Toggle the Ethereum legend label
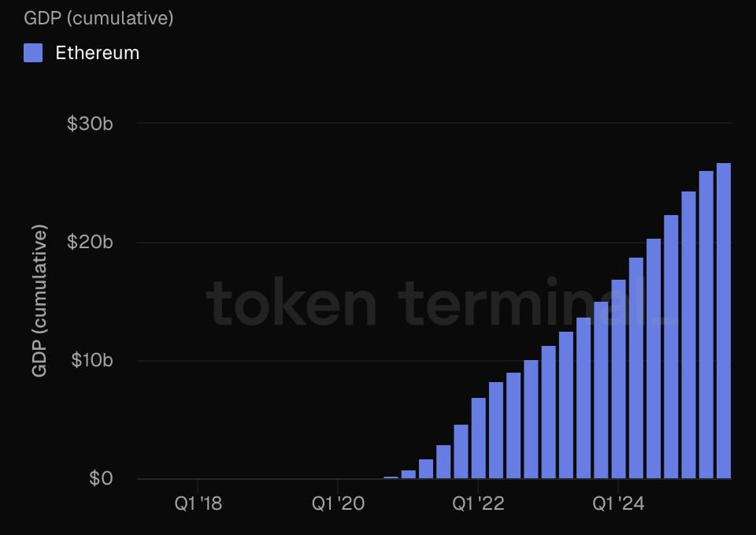 point(98,53)
